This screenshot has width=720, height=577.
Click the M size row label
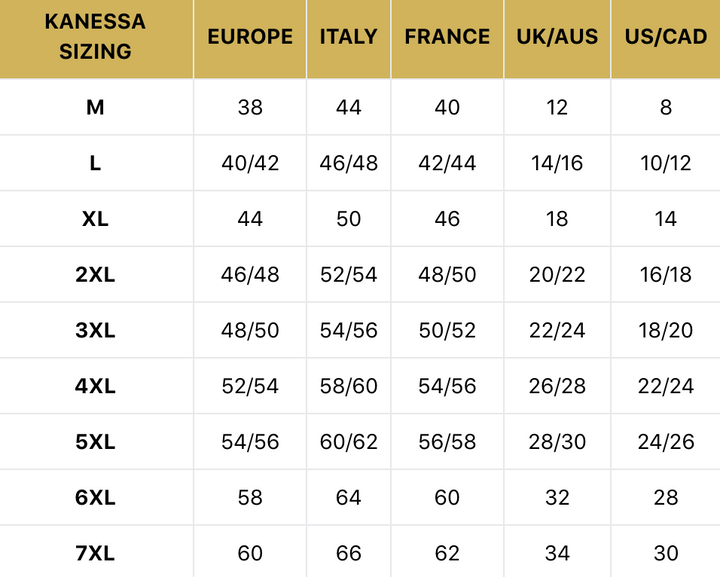click(95, 107)
